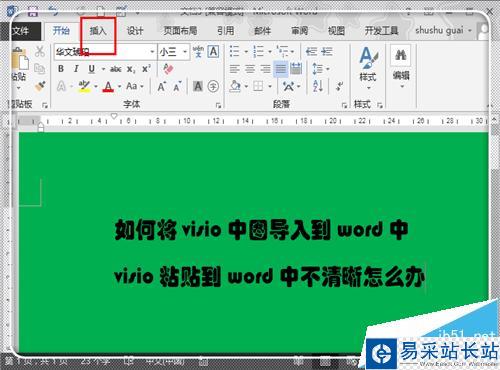Toggle show paragraph marks

tap(339, 86)
